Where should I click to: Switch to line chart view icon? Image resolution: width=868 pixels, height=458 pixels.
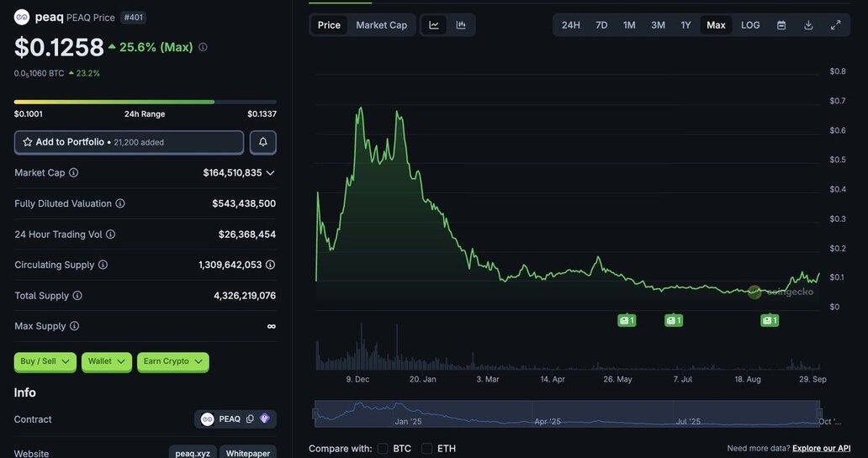[x=434, y=25]
